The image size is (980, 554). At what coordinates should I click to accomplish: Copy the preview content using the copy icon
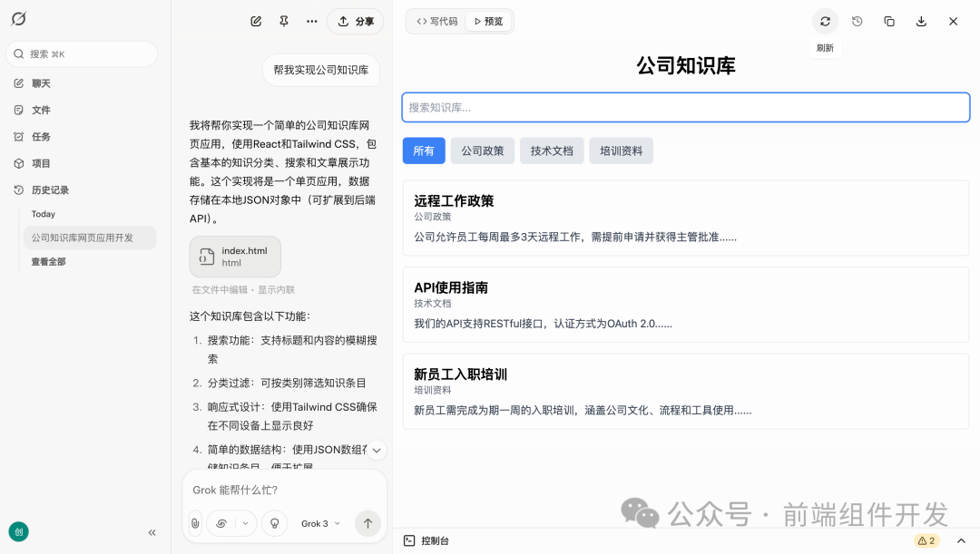point(888,21)
